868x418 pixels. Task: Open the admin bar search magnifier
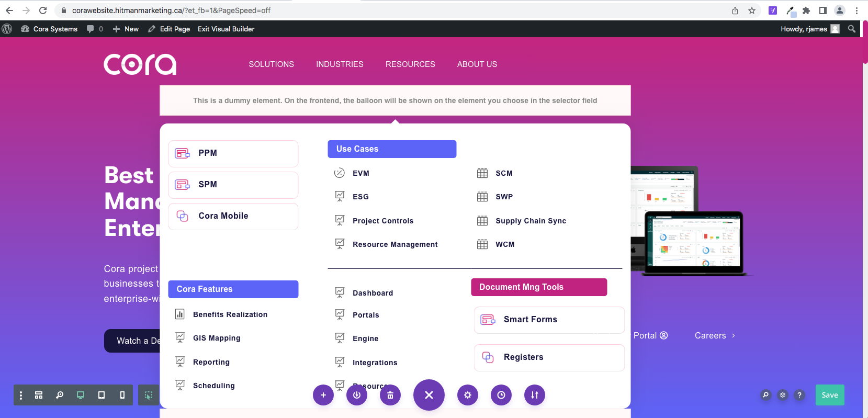coord(852,29)
